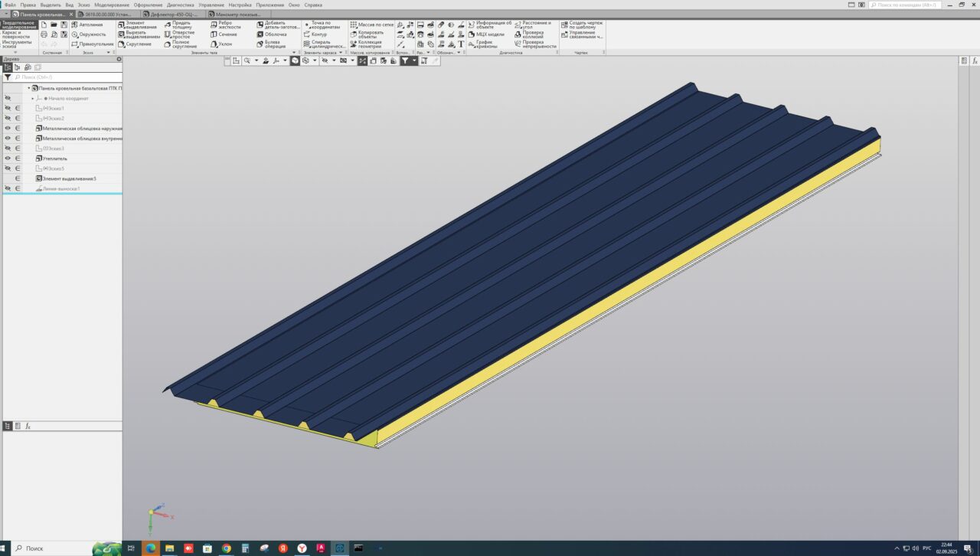
Task: Select Элемент выдавливания:5 in the tree
Action: (69, 178)
